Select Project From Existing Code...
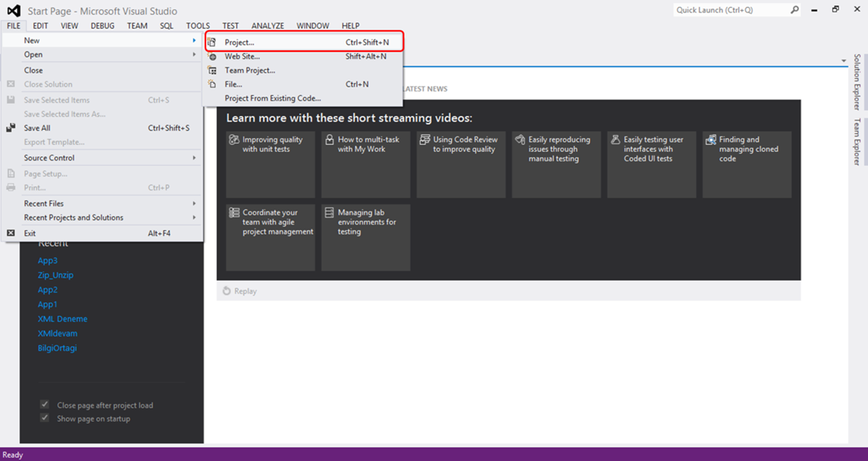Viewport: 868px width, 461px height. click(x=303, y=98)
